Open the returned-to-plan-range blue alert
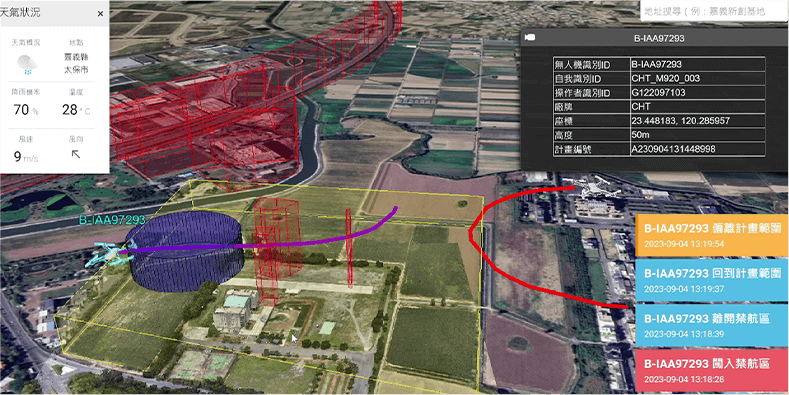This screenshot has height=395, width=789. click(x=712, y=280)
